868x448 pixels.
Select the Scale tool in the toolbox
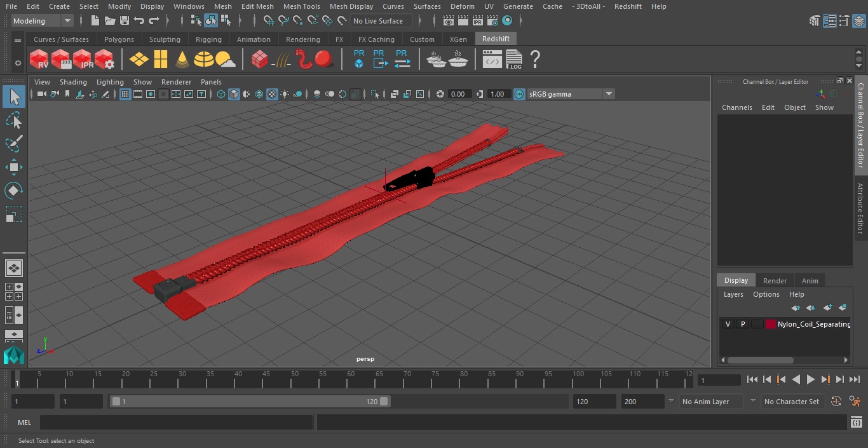(x=14, y=214)
